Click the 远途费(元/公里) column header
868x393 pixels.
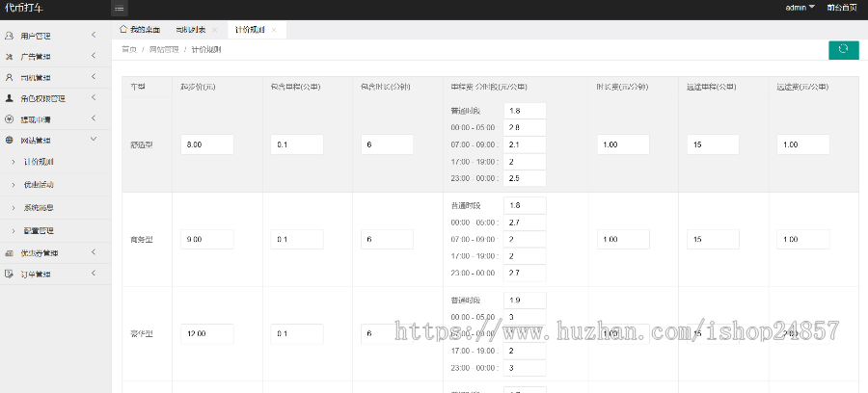click(x=802, y=87)
